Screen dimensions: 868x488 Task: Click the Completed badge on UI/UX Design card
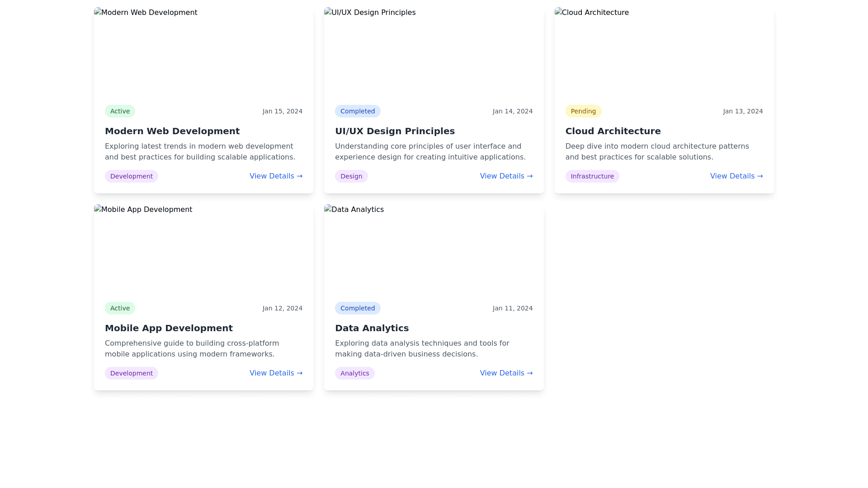tap(357, 111)
